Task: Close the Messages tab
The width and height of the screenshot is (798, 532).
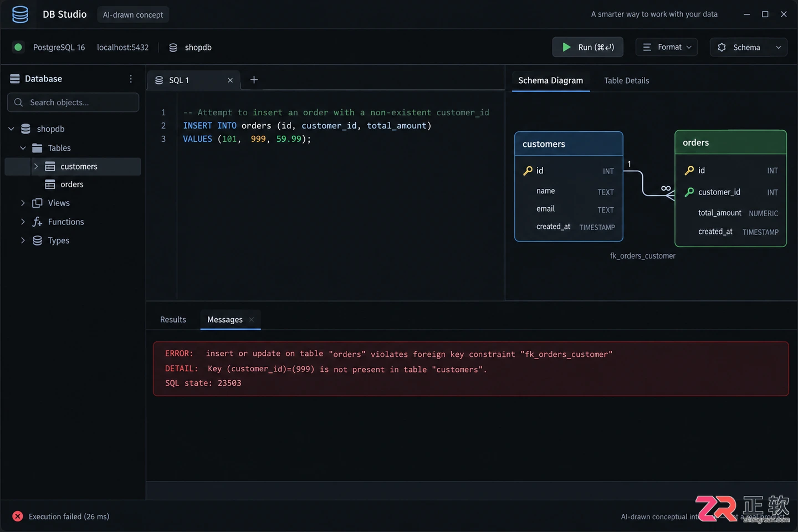Action: [x=252, y=320]
